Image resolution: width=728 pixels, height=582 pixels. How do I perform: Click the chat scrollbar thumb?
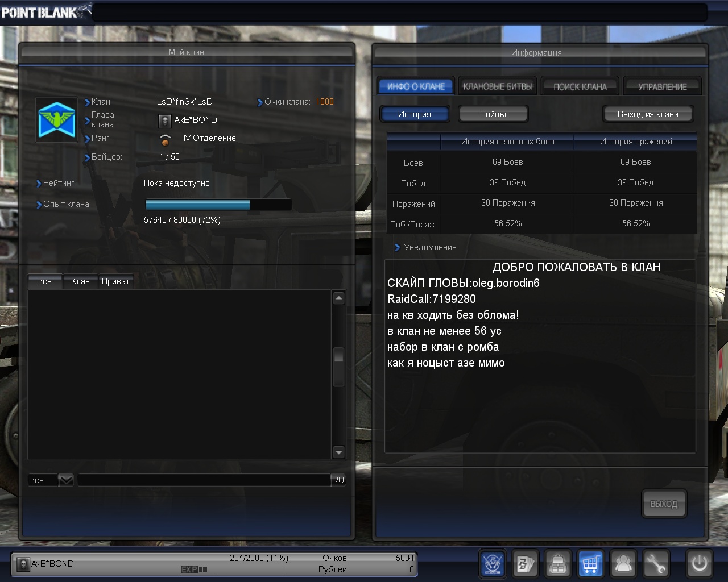(338, 367)
